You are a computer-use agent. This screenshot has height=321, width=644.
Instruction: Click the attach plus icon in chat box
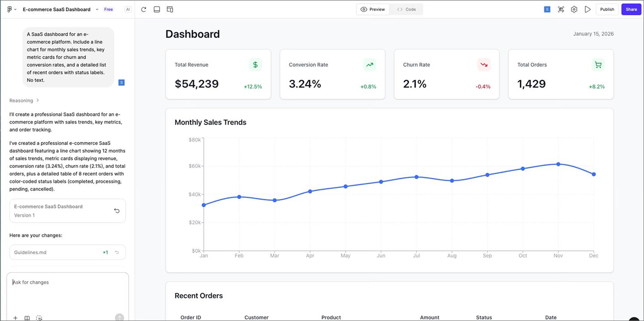(15, 318)
